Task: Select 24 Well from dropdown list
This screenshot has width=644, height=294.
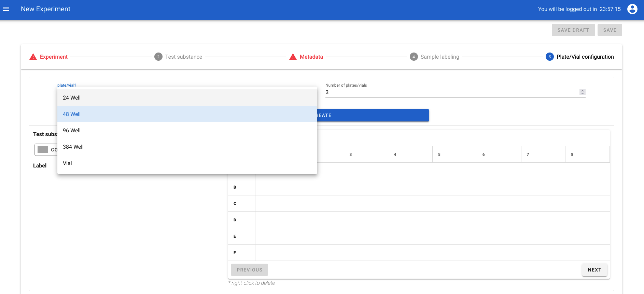Action: 72,98
